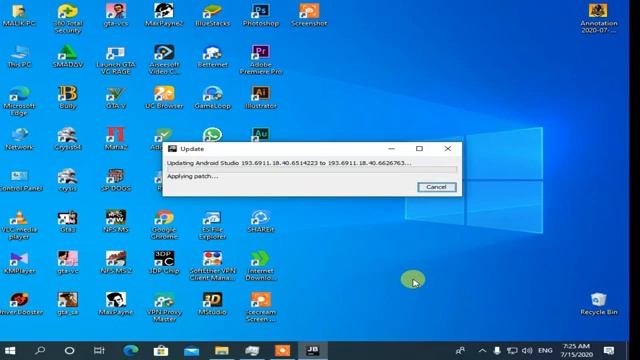640x360 pixels.
Task: Open the notification action center
Action: 609,351
